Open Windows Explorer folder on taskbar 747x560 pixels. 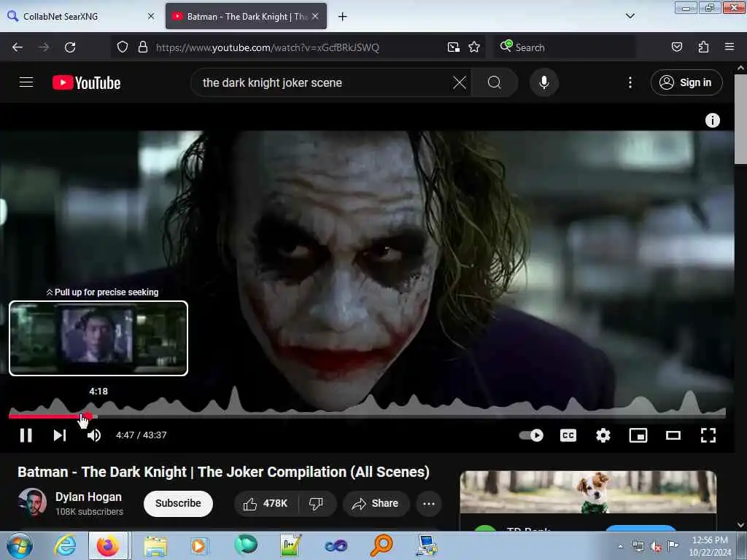(155, 545)
